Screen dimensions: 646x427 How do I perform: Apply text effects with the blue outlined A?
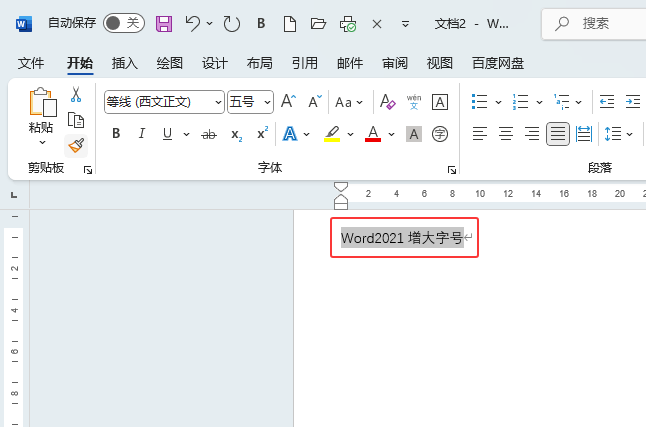point(290,134)
